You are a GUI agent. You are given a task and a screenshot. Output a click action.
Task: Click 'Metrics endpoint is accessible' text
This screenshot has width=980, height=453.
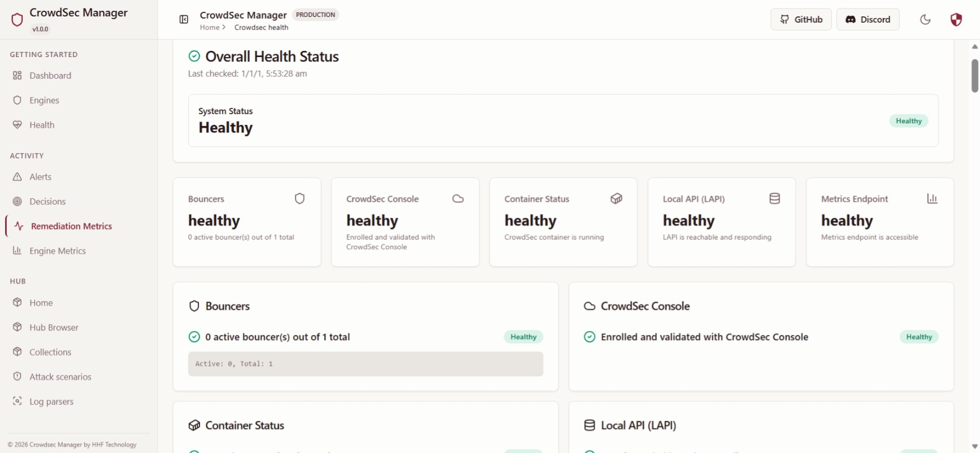point(869,237)
